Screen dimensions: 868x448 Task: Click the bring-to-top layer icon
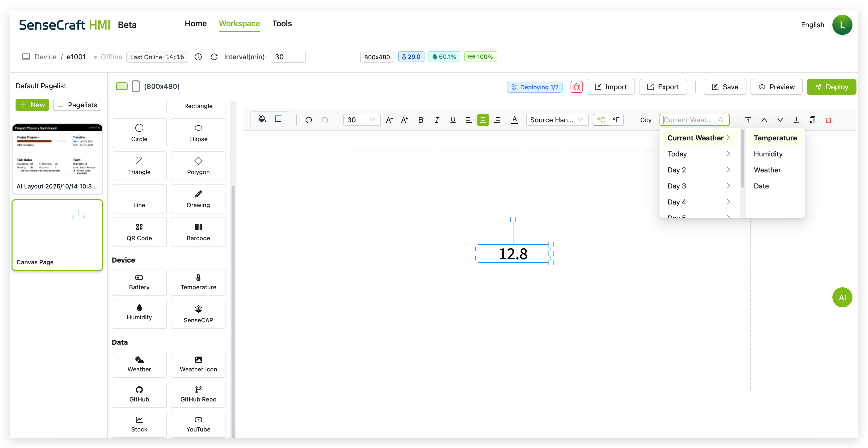[748, 120]
